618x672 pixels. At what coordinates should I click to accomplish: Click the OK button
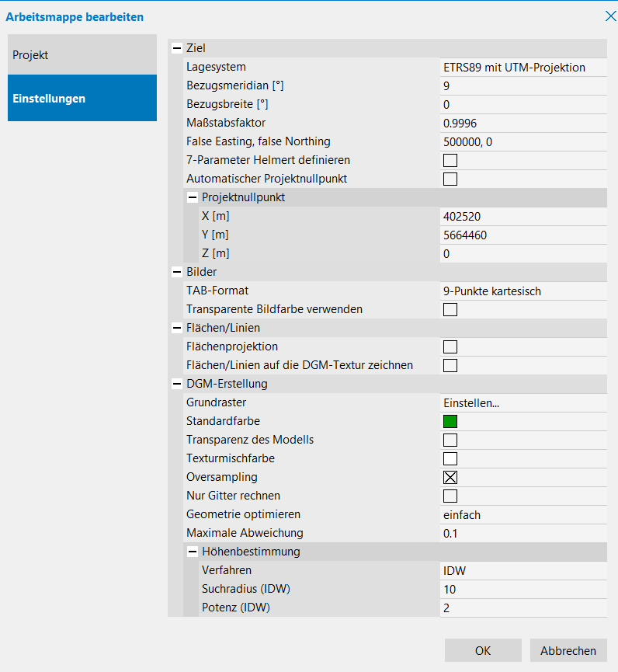pyautogui.click(x=483, y=651)
